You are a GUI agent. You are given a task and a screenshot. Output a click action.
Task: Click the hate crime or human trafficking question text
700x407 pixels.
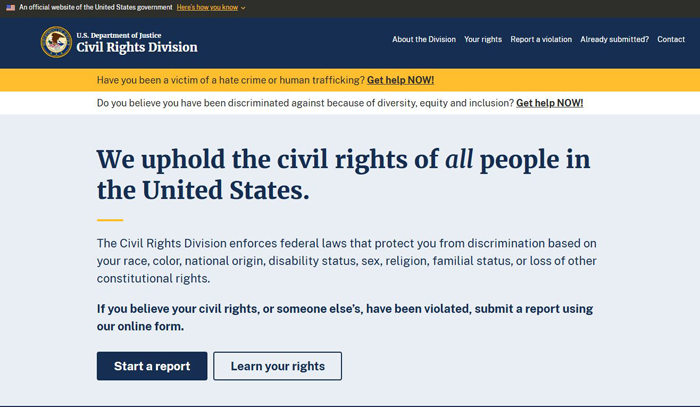tap(231, 80)
